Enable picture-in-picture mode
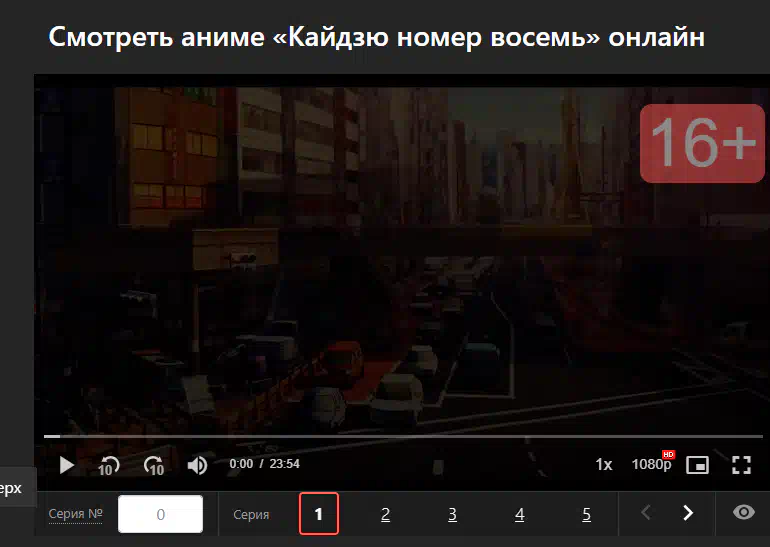This screenshot has width=770, height=547. (x=697, y=465)
